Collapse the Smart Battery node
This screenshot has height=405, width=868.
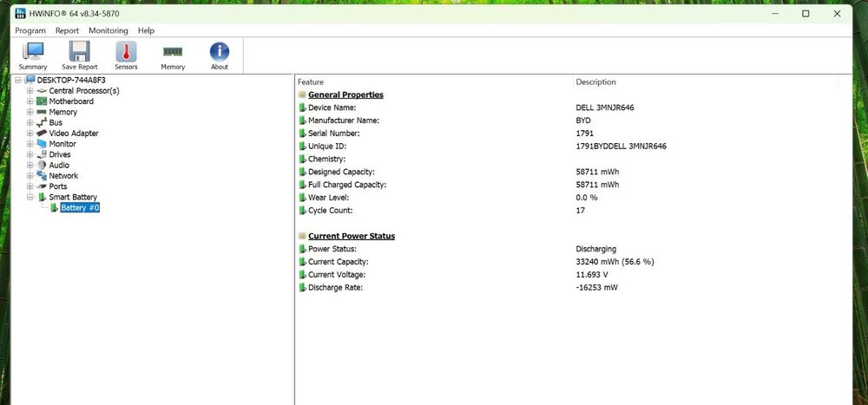pos(30,197)
